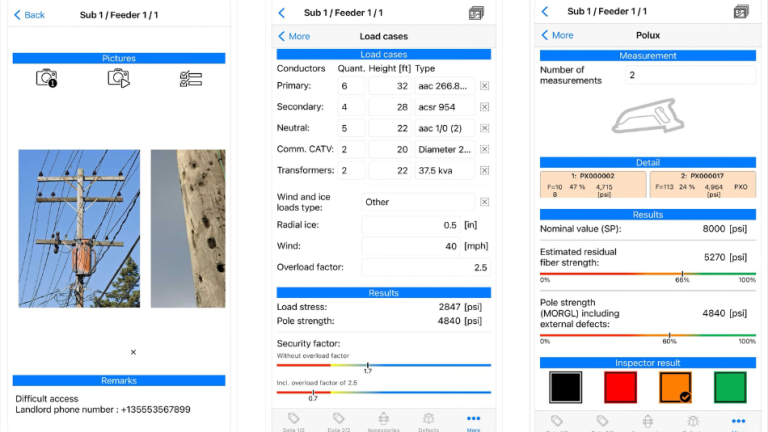This screenshot has width=768, height=432.
Task: Open the Transformers 37.5 kva selector
Action: (445, 170)
